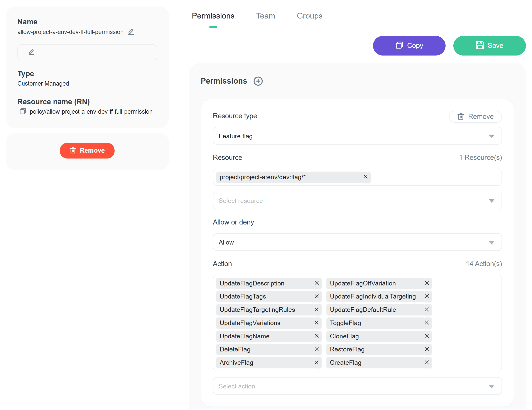Remove the CreateFlag action tag
Viewport: 532px width, 410px height.
(427, 363)
